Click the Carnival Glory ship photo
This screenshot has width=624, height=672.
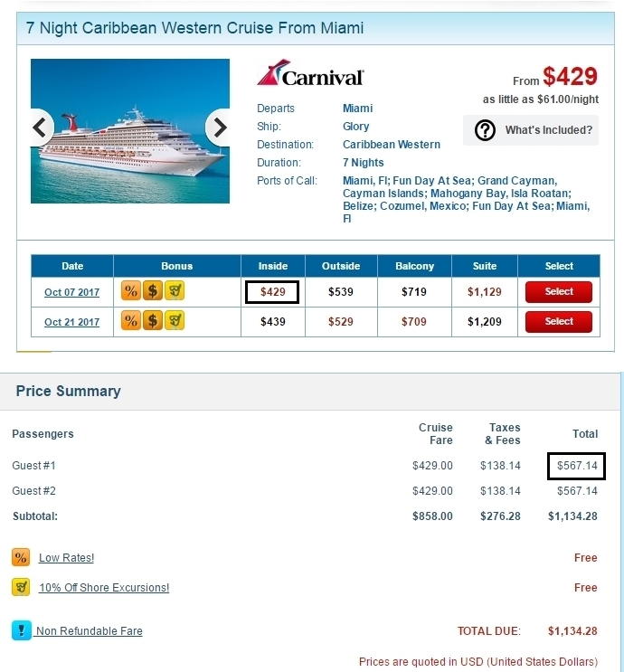[130, 131]
